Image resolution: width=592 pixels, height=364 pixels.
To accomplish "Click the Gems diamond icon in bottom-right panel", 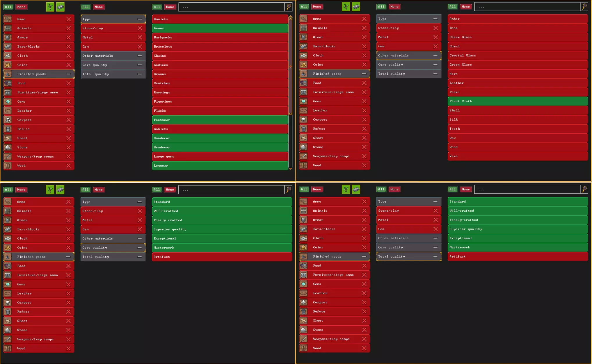I will [x=303, y=284].
